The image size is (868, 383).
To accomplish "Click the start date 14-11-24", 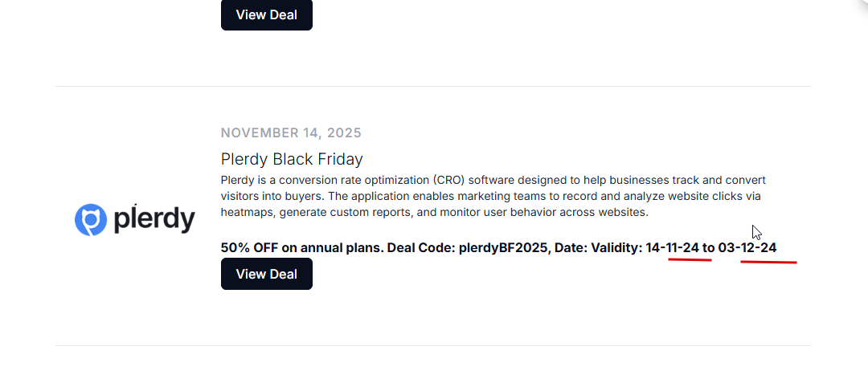I will click(672, 247).
